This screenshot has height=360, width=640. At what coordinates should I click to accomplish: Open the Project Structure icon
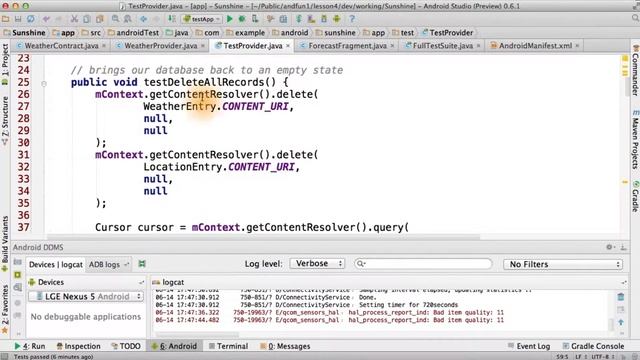[x=283, y=19]
